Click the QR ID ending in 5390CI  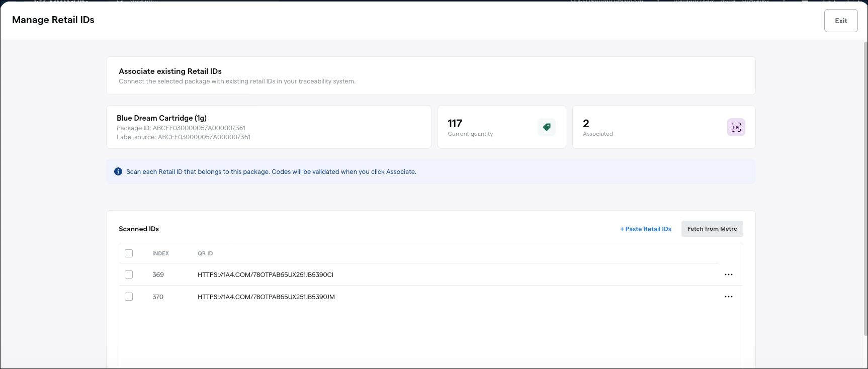point(266,274)
